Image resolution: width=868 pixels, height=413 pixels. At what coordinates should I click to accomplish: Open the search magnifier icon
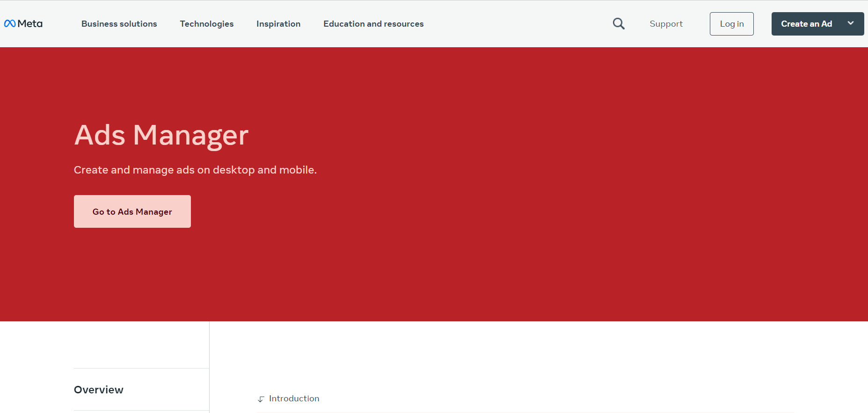(x=619, y=23)
